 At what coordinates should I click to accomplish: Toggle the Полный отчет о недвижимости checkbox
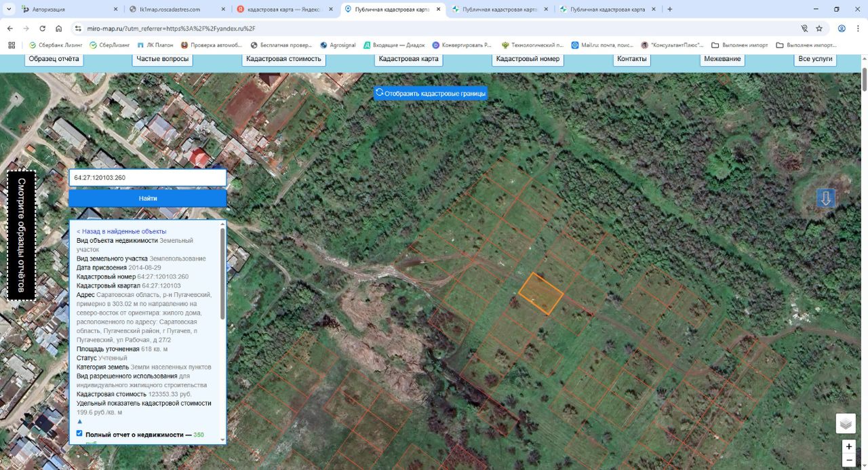pyautogui.click(x=79, y=433)
